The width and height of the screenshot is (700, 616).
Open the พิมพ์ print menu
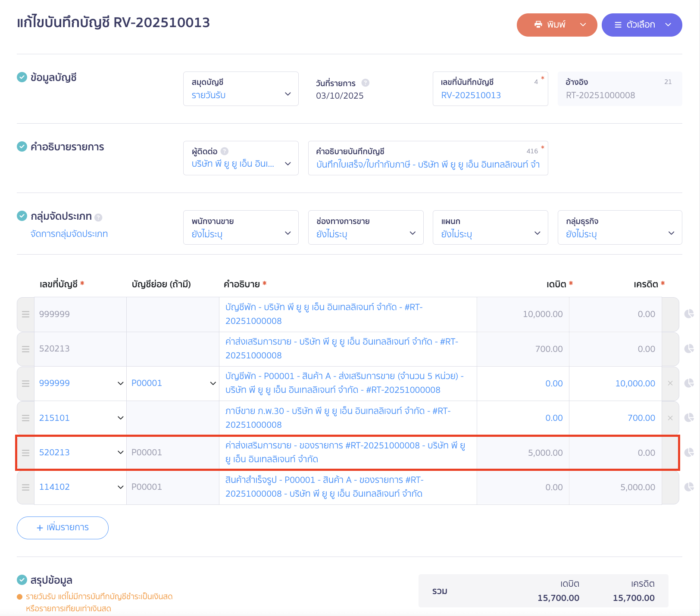click(x=556, y=25)
